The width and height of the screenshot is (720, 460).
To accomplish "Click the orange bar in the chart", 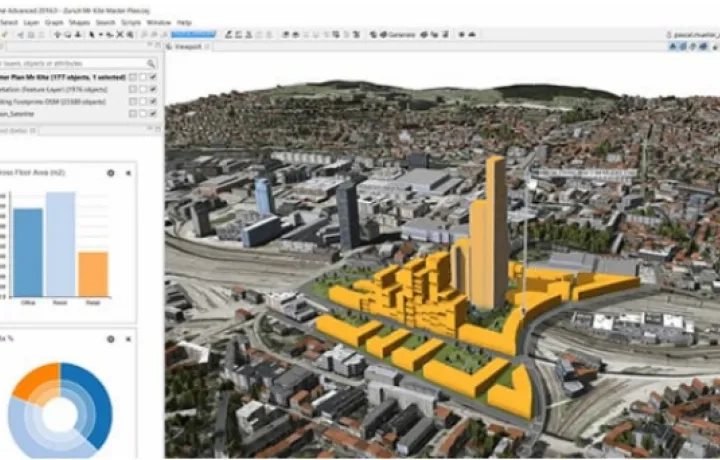I will click(x=93, y=274).
